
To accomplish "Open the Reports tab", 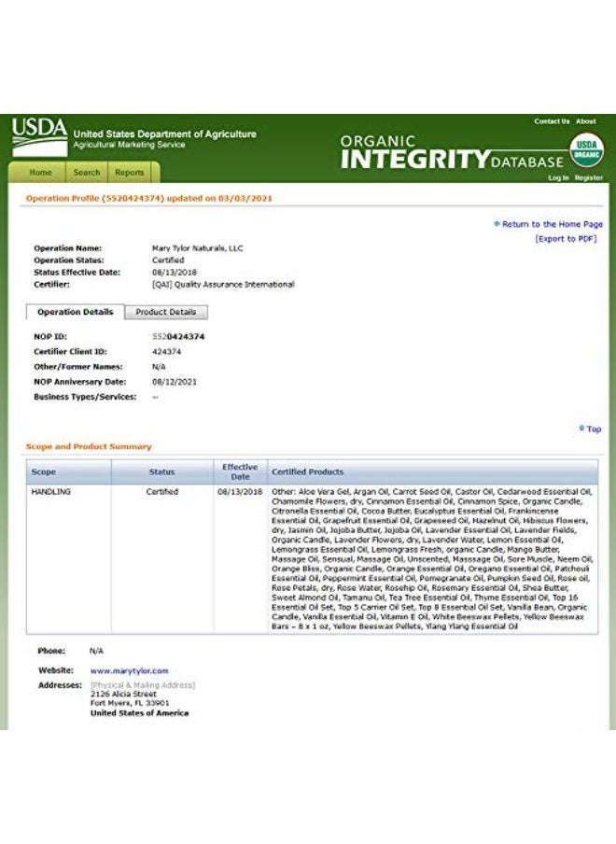I will 129,173.
